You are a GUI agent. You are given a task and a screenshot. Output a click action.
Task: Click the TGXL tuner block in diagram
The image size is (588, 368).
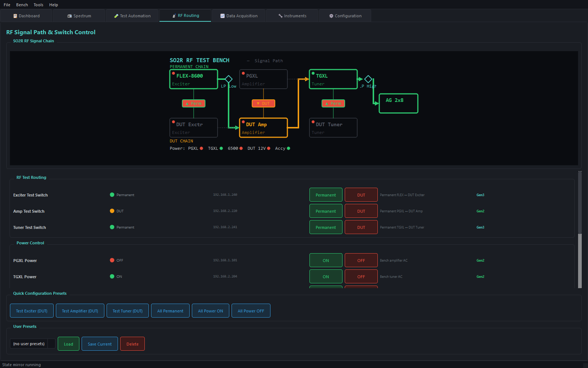[x=333, y=79]
